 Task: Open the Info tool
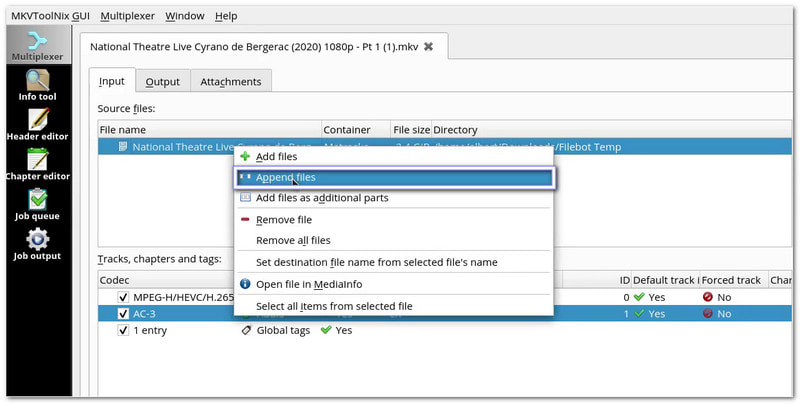coord(37,85)
